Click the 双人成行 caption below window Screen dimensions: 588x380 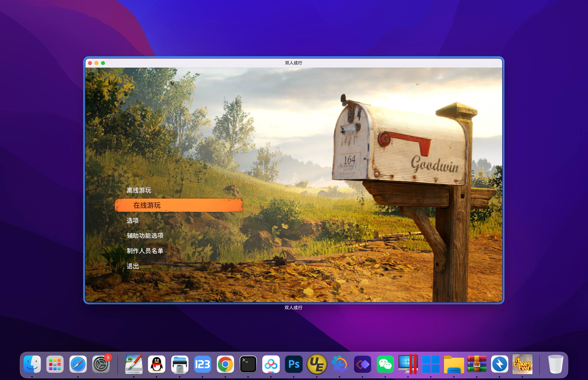point(294,308)
